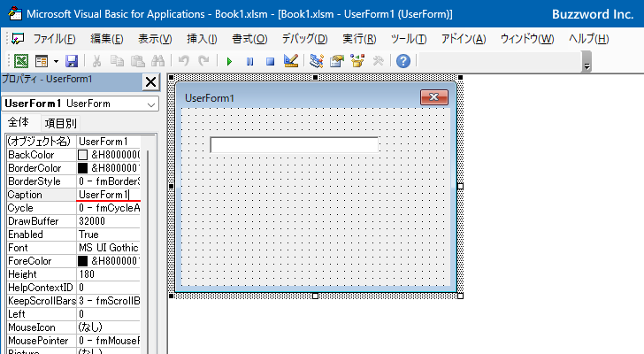Open the デバッグ(D) menu
Viewport: 644px width, 354px height.
tap(304, 39)
